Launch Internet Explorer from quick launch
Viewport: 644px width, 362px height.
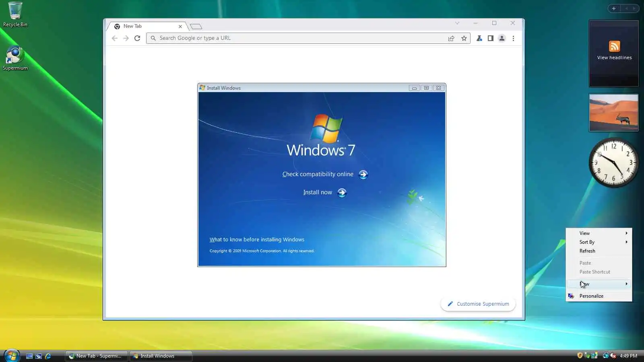coord(48,356)
